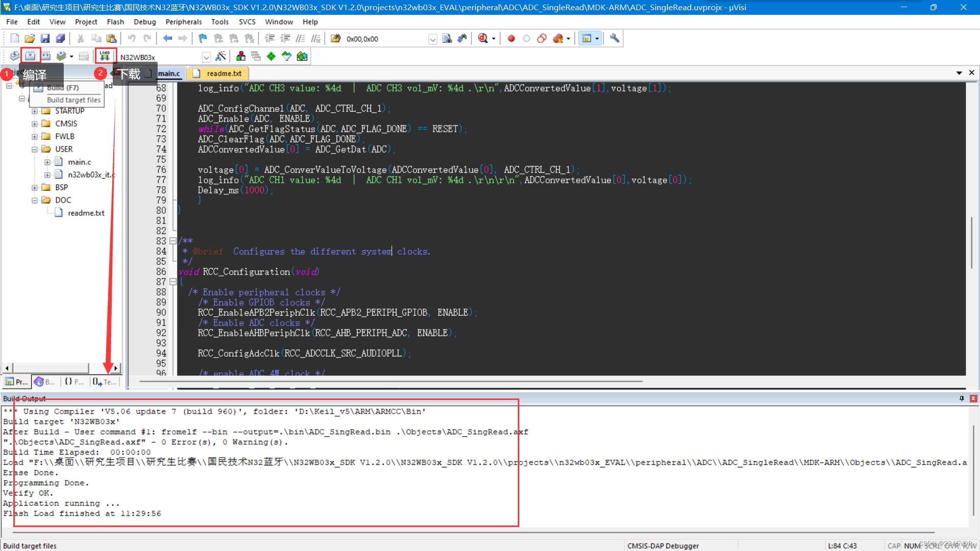Expand the STARTUP group in the project tree
The height and width of the screenshot is (551, 980).
[x=35, y=111]
